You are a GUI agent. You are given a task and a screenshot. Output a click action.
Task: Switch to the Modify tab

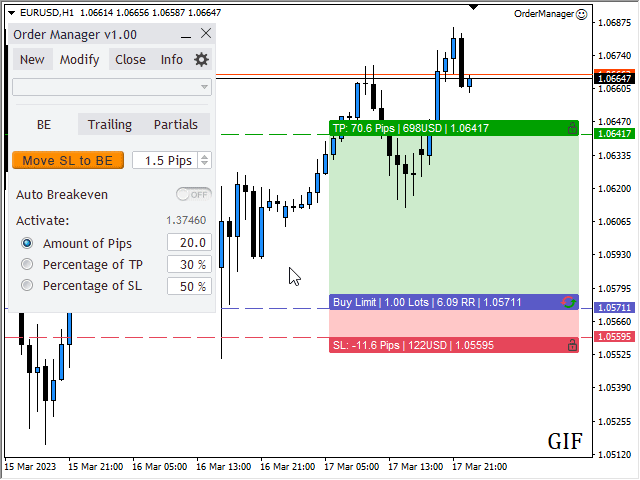point(80,60)
